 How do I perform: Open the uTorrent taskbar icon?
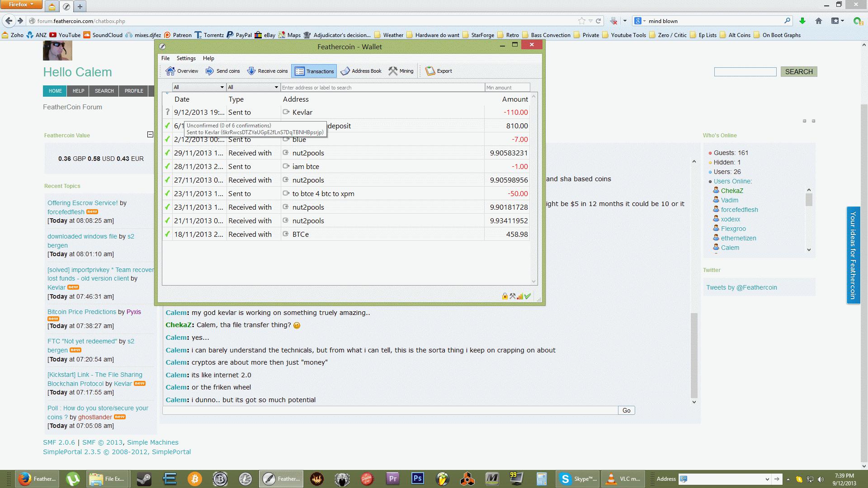pos(73,479)
